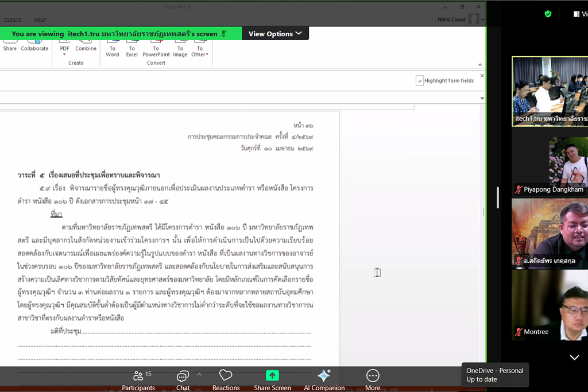Viewport: 588px width, 392px height.
Task: Open the More options menu
Action: (373, 379)
